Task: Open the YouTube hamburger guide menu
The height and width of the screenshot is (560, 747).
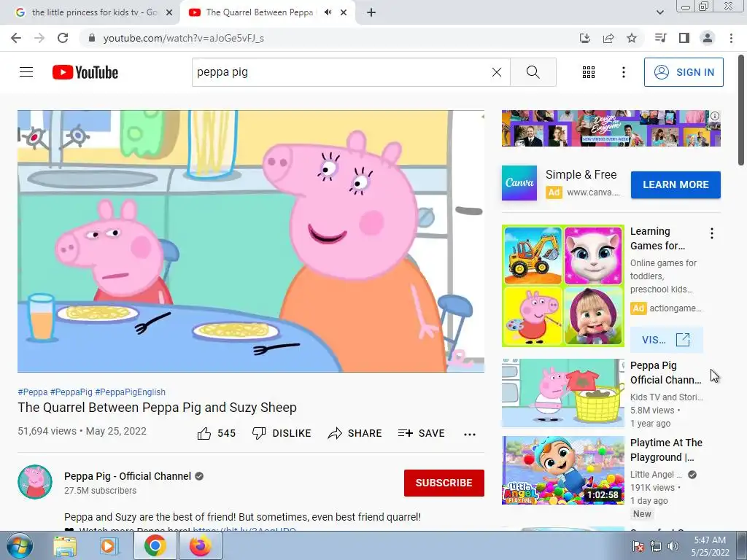Action: pyautogui.click(x=26, y=72)
